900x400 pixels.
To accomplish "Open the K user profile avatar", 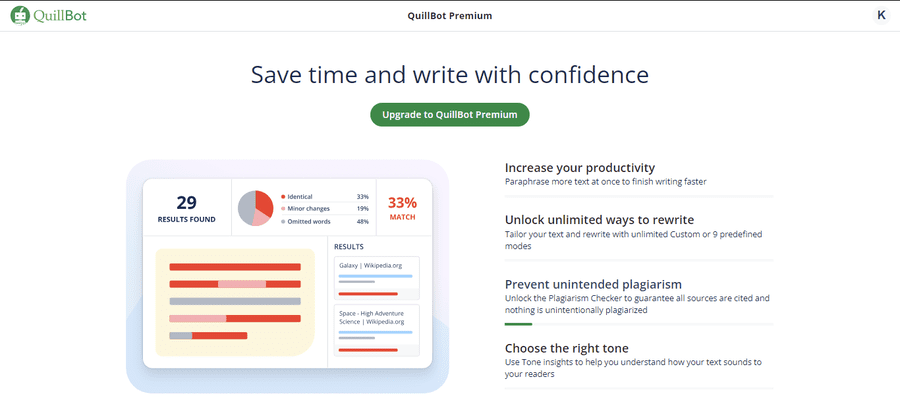I will pos(881,15).
